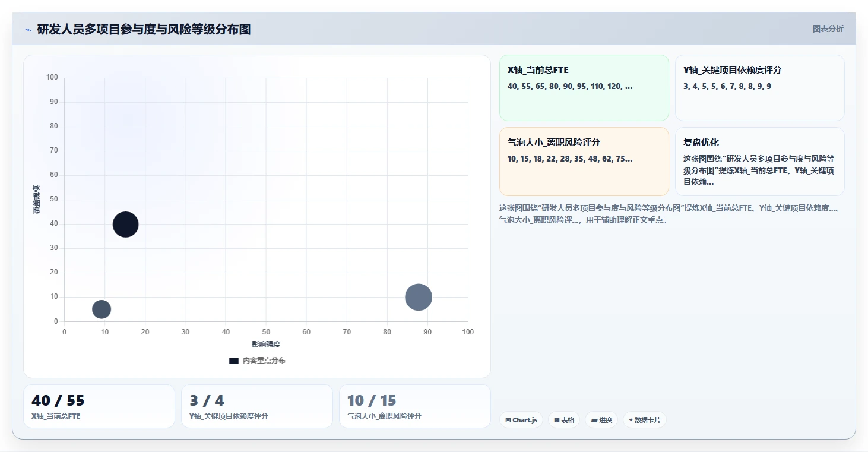Image resolution: width=868 pixels, height=452 pixels.
Task: Click the 图表分析 label in header
Action: click(x=828, y=29)
